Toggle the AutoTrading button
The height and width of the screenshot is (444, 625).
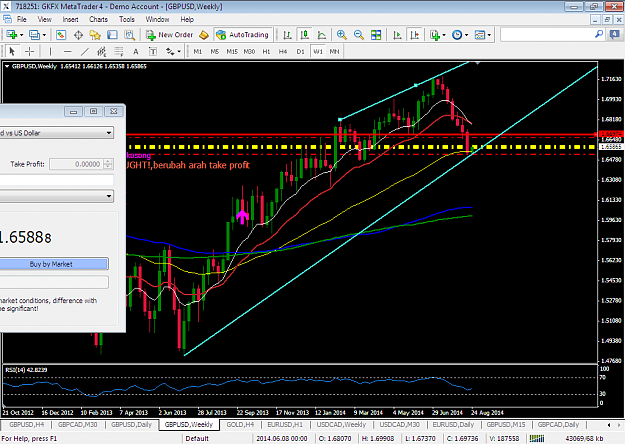click(243, 35)
